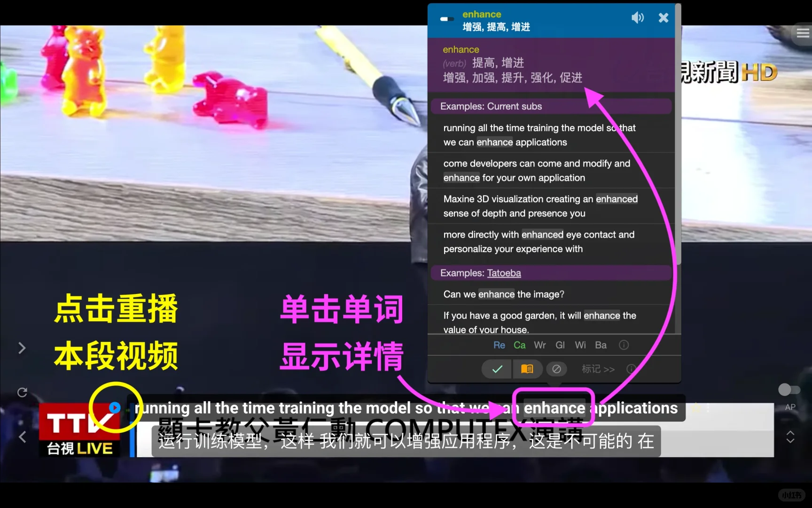This screenshot has width=812, height=508.
Task: Mark word as learning with book icon
Action: [x=527, y=369]
